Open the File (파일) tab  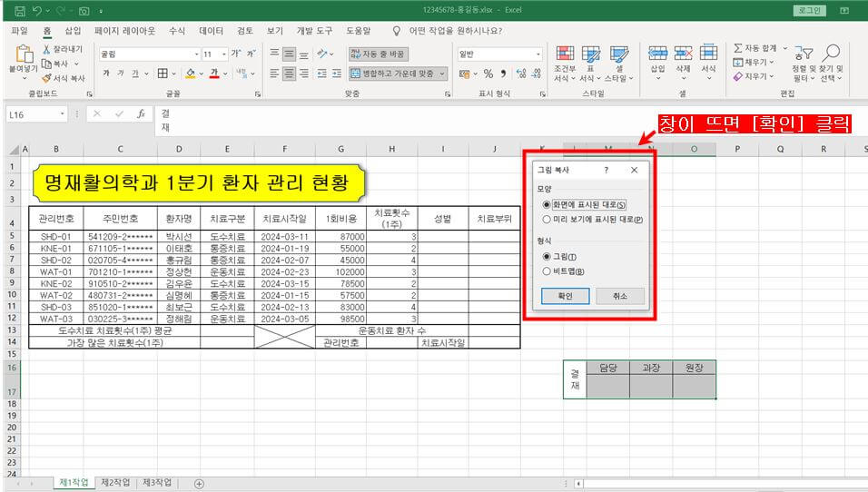[19, 31]
